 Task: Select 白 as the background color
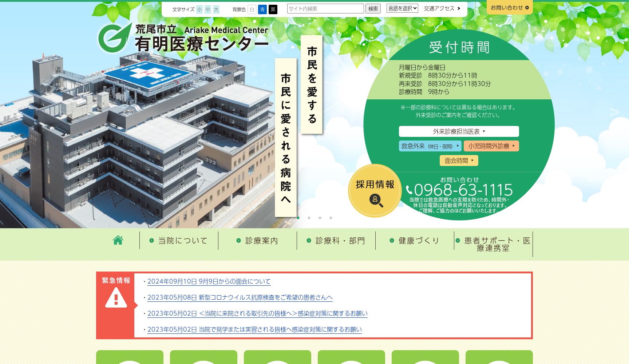point(252,9)
